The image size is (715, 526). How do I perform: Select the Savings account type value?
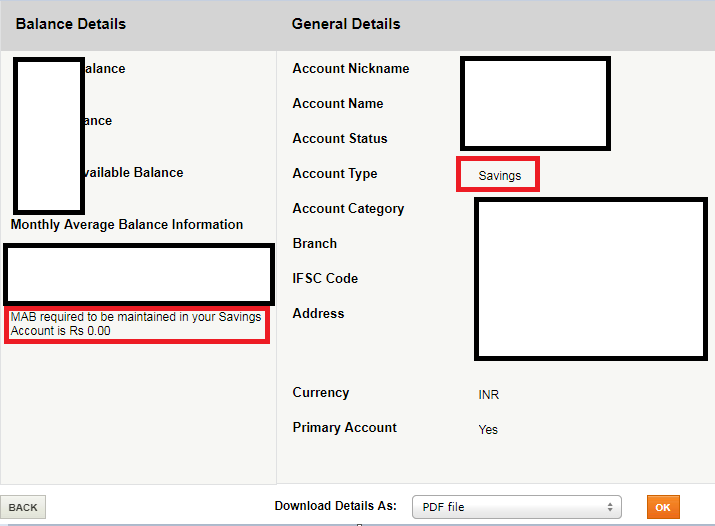point(499,175)
